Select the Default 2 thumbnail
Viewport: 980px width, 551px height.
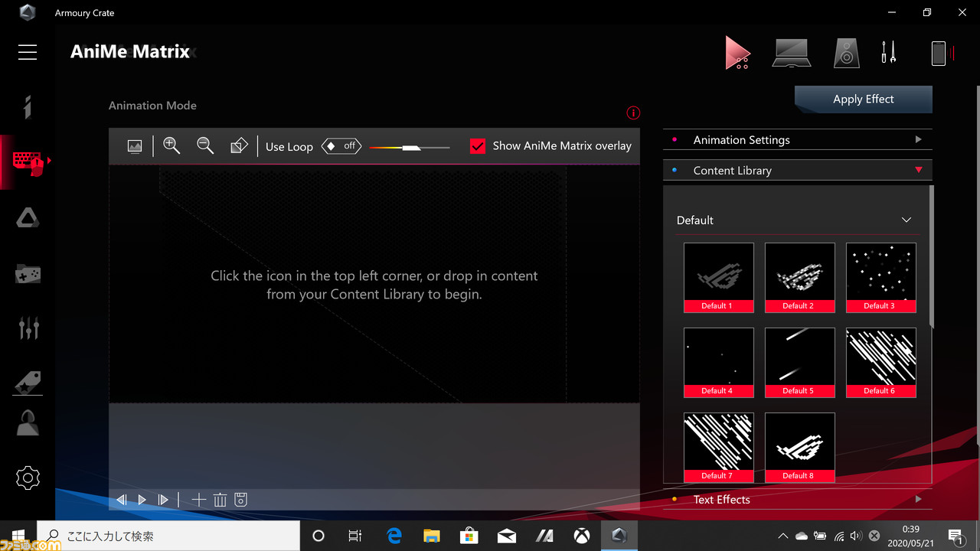click(799, 278)
